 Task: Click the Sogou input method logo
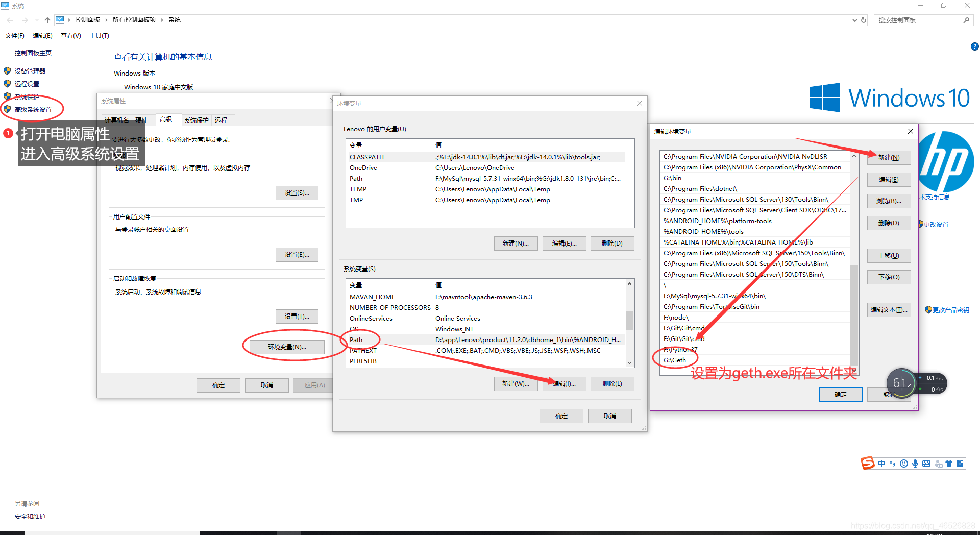(x=867, y=463)
